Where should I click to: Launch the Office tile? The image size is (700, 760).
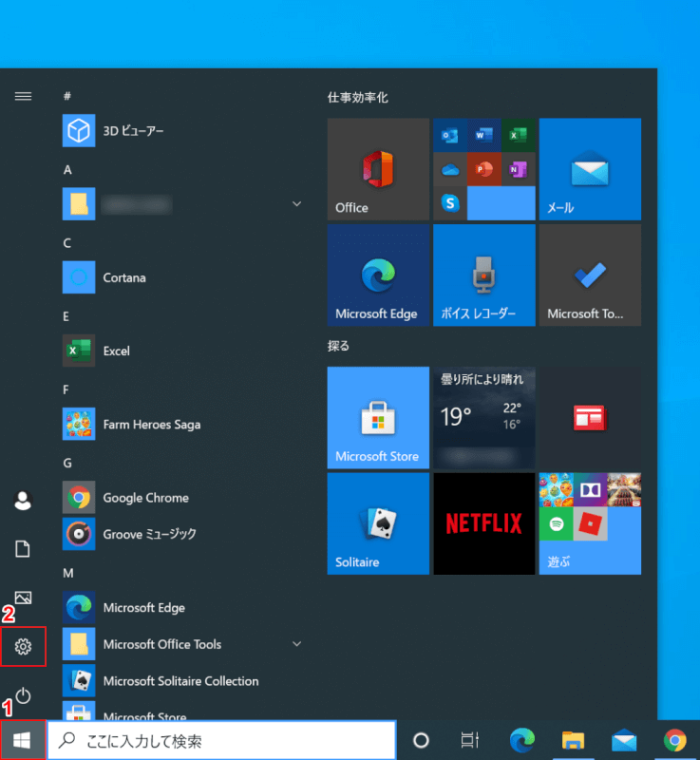[x=378, y=169]
